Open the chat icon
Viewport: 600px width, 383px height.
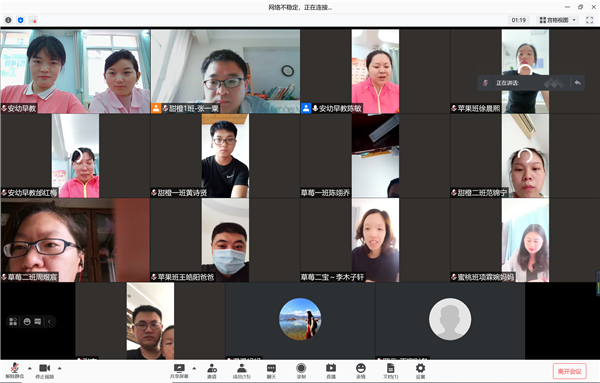pos(271,371)
